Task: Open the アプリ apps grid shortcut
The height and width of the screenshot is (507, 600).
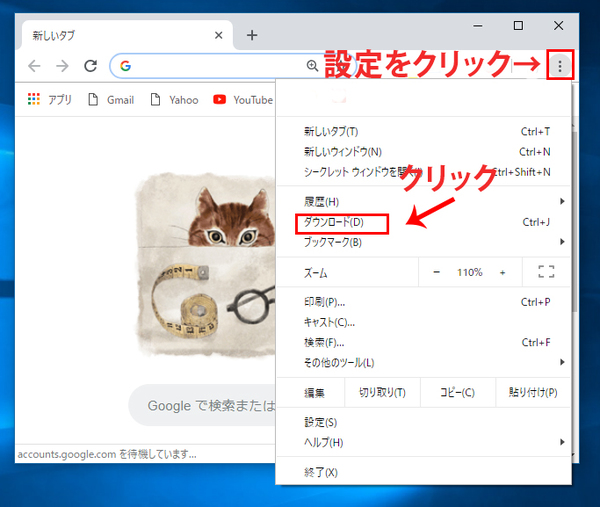Action: point(49,100)
